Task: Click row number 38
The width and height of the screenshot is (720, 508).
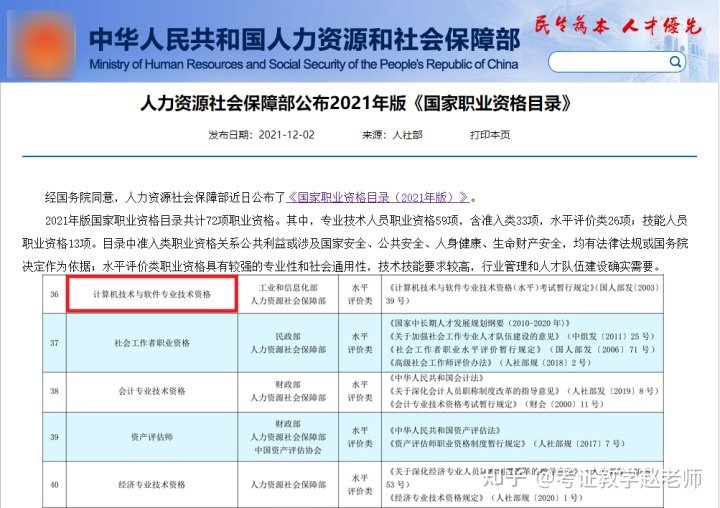Action: tap(55, 391)
